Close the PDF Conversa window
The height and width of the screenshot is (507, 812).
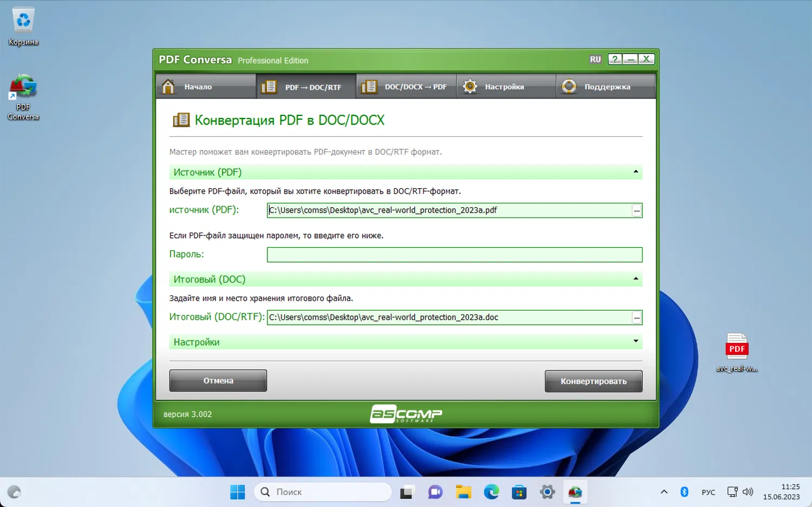point(646,59)
